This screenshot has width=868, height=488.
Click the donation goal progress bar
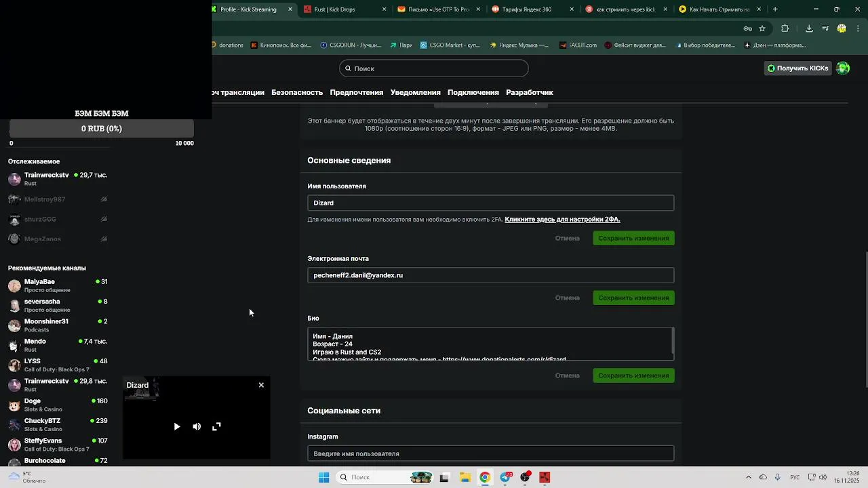[x=102, y=129]
